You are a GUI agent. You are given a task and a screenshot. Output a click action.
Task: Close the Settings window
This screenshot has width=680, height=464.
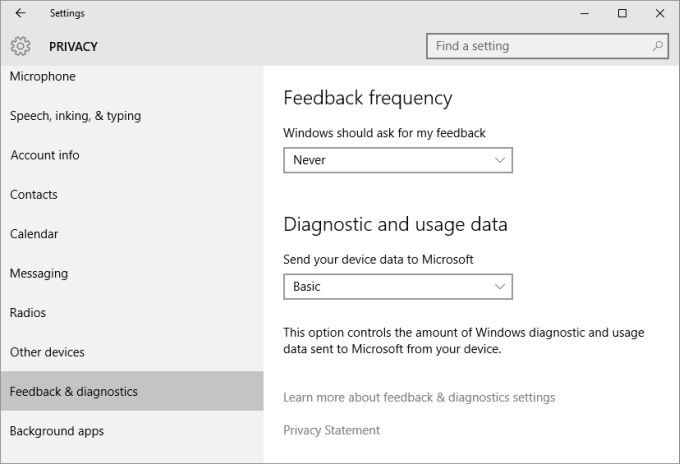click(x=660, y=13)
